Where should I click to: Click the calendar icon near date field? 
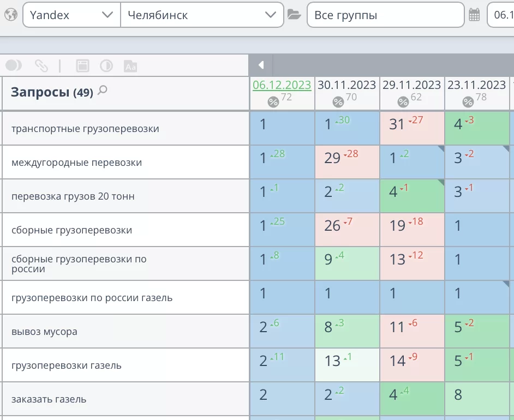474,15
